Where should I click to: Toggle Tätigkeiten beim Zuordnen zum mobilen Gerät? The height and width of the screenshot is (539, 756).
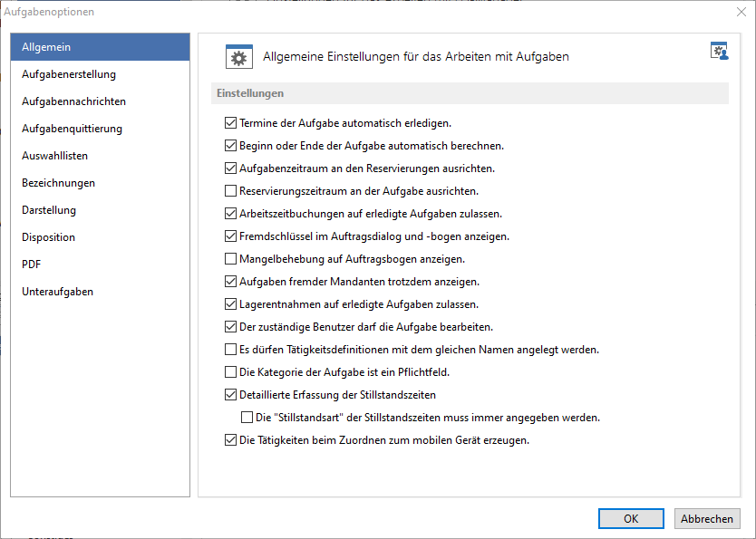click(230, 439)
